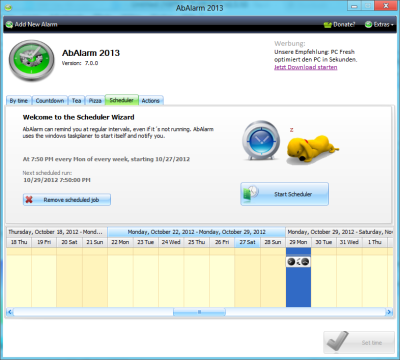Select the 1 Thu day column header

coord(375,242)
